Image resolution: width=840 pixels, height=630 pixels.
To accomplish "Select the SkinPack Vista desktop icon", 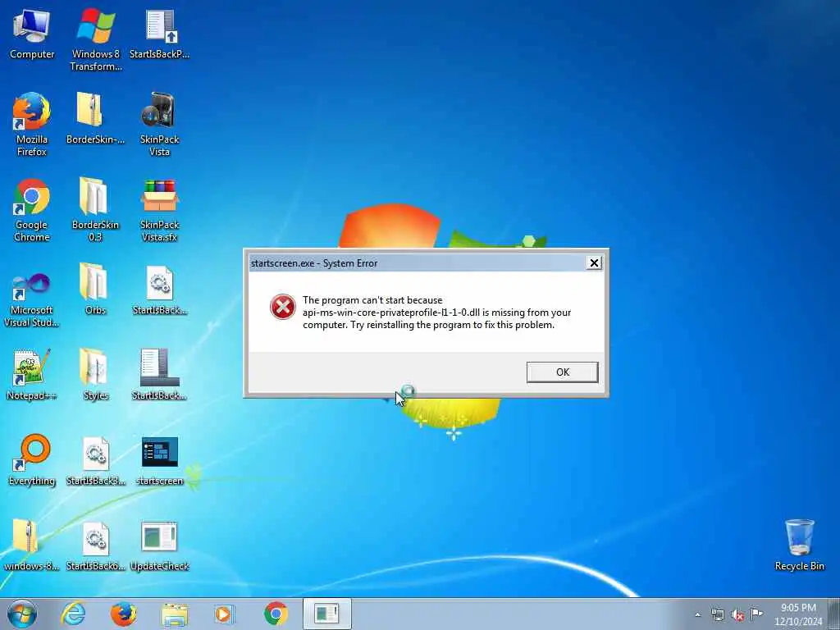I will pos(160,125).
